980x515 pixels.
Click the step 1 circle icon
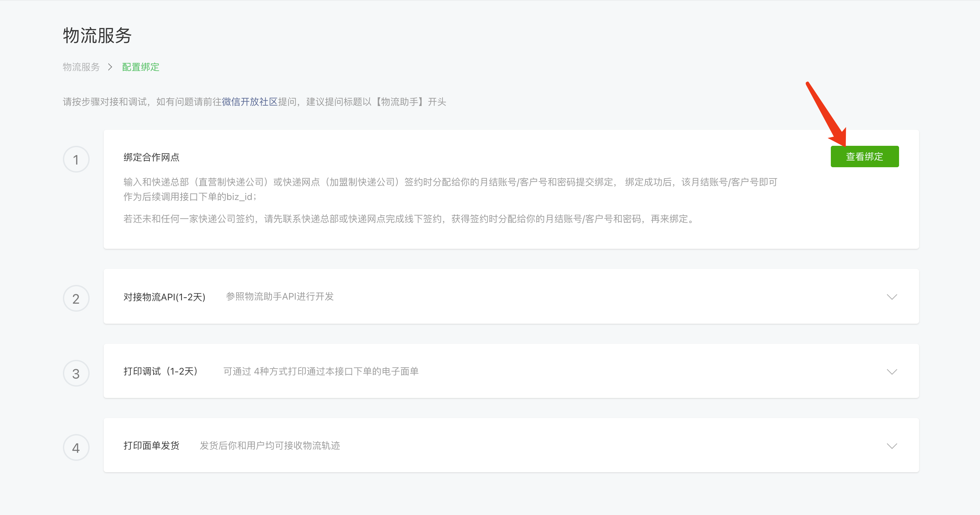pyautogui.click(x=76, y=160)
